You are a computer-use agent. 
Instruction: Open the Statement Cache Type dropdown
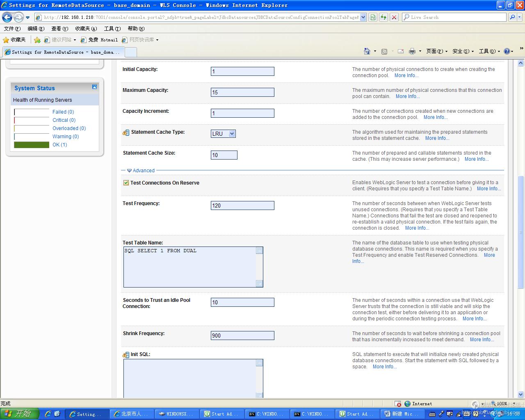point(232,134)
